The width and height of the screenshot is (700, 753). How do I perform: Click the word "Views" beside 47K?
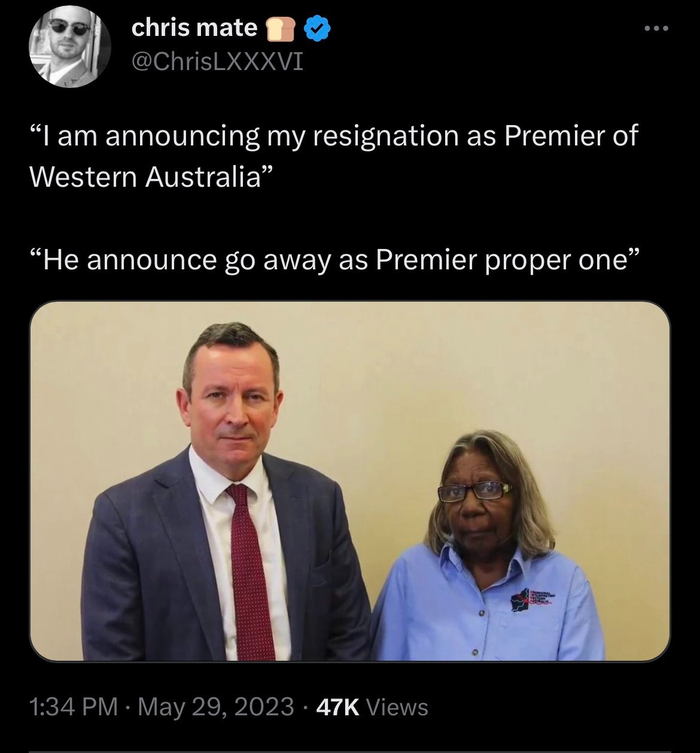click(x=397, y=708)
